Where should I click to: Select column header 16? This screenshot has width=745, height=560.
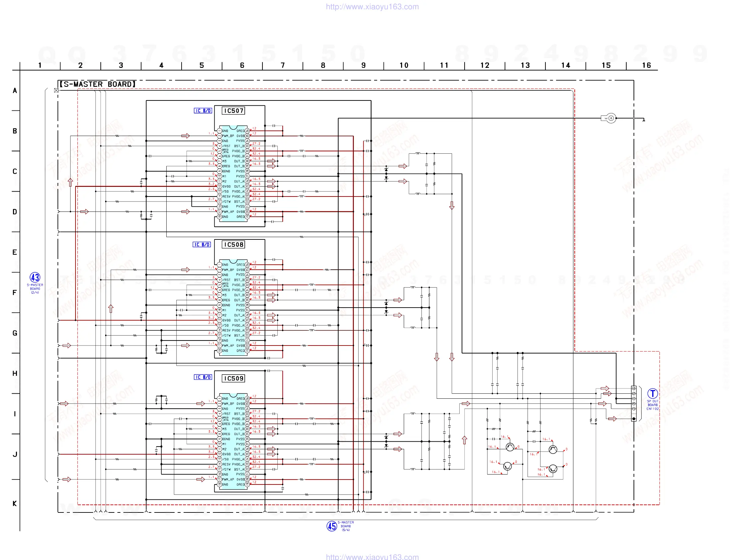pos(646,65)
